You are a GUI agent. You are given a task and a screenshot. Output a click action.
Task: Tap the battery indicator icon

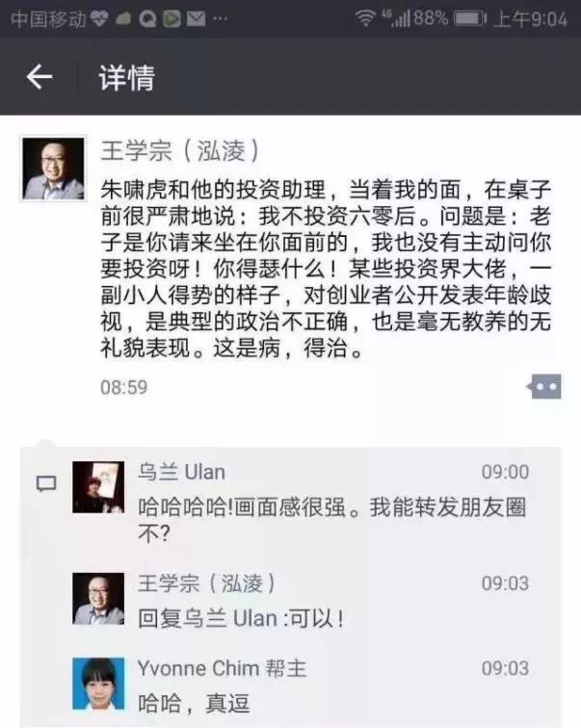[469, 18]
